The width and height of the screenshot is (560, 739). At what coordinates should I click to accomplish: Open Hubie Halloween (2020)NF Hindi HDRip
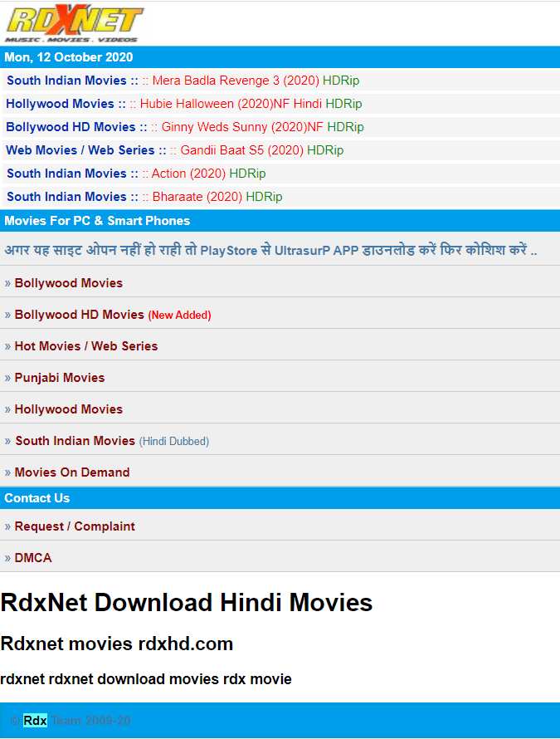pyautogui.click(x=251, y=104)
